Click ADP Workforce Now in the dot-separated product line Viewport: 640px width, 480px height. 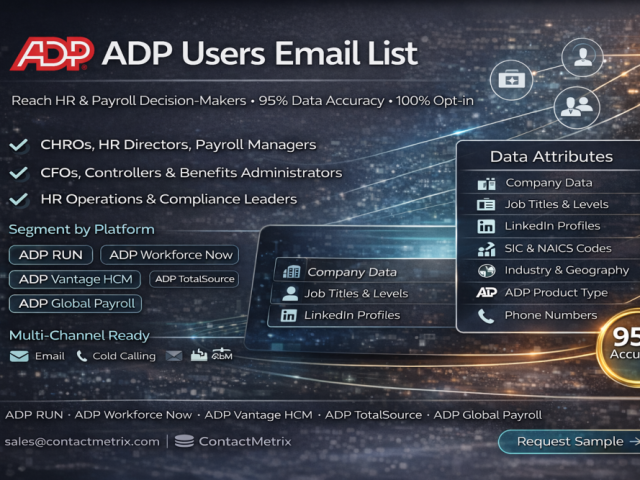[133, 415]
